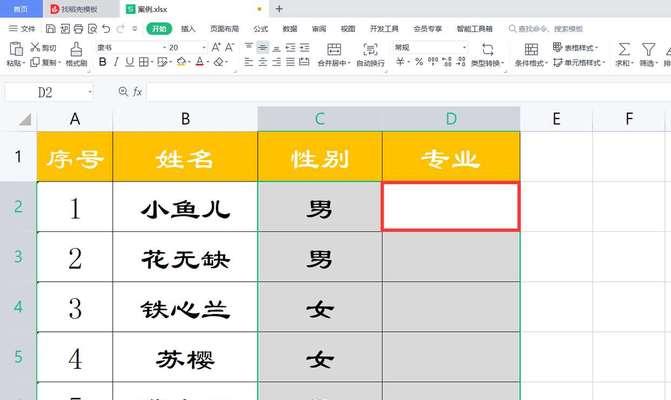
Task: Decrease font size with smaller A icon
Action: coord(230,47)
